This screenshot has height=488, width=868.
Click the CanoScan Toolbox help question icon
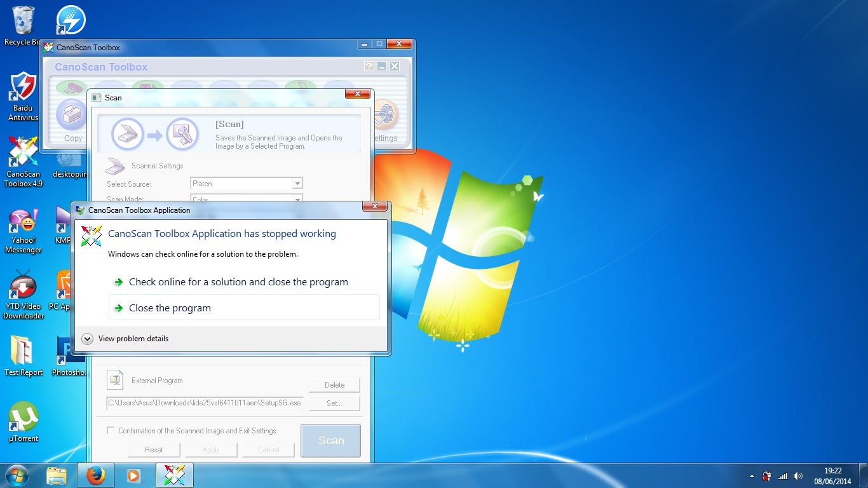[369, 67]
